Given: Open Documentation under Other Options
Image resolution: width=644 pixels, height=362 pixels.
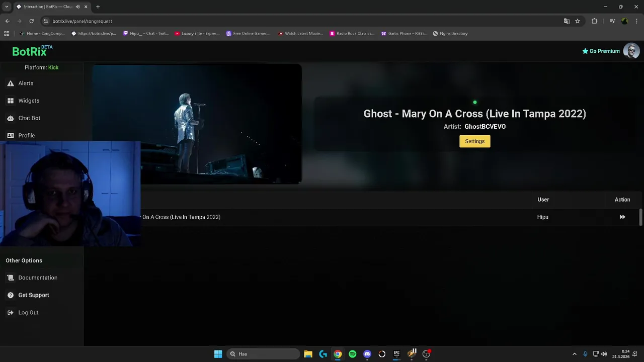Looking at the screenshot, I should point(38,278).
